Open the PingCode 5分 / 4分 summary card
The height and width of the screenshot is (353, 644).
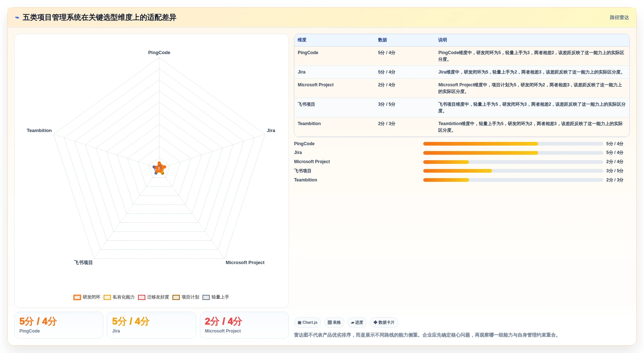[x=59, y=325]
